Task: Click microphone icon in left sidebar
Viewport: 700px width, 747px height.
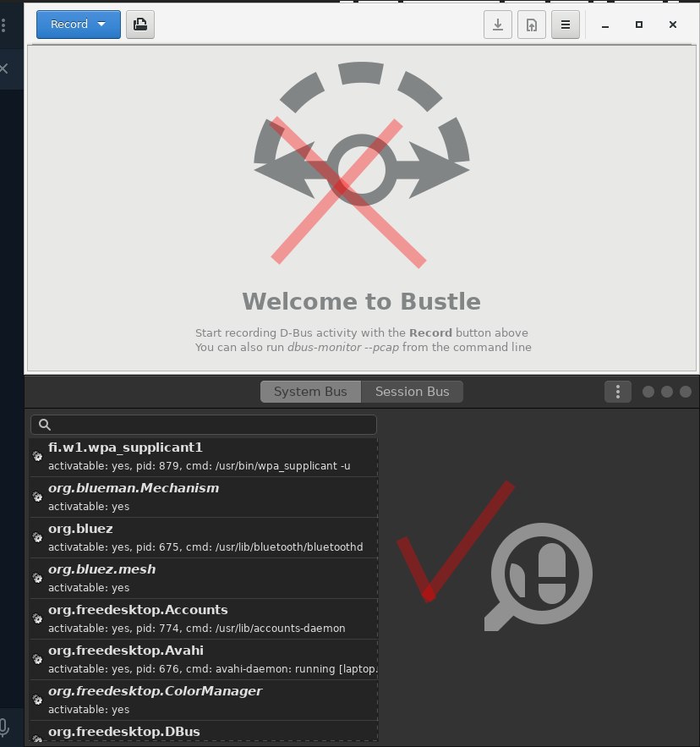Action: click(x=3, y=727)
